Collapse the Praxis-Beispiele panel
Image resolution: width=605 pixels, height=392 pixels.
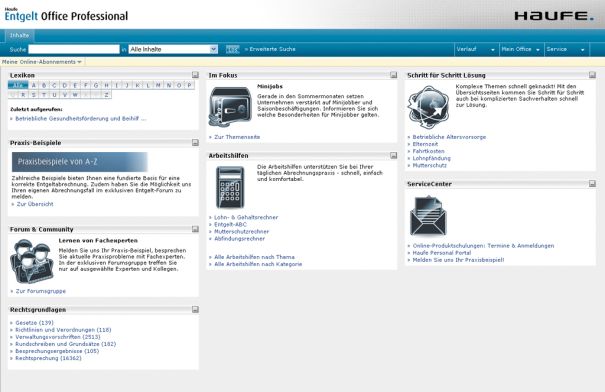(195, 142)
